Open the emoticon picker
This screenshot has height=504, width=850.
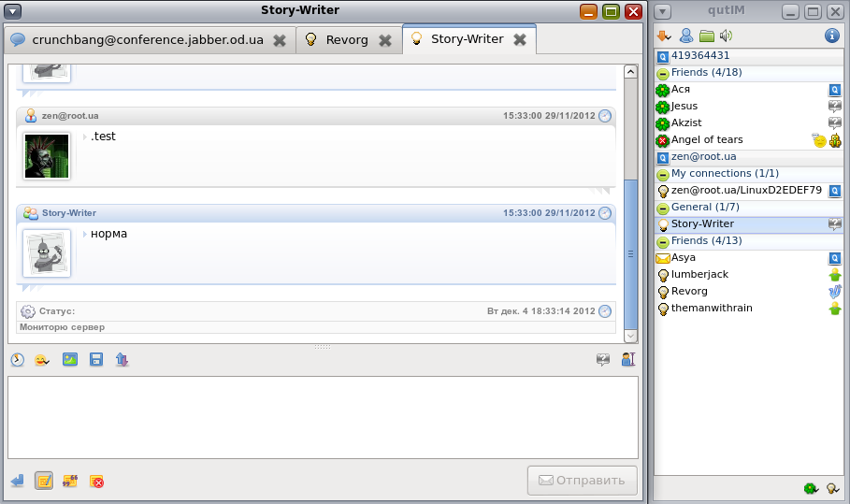point(42,360)
